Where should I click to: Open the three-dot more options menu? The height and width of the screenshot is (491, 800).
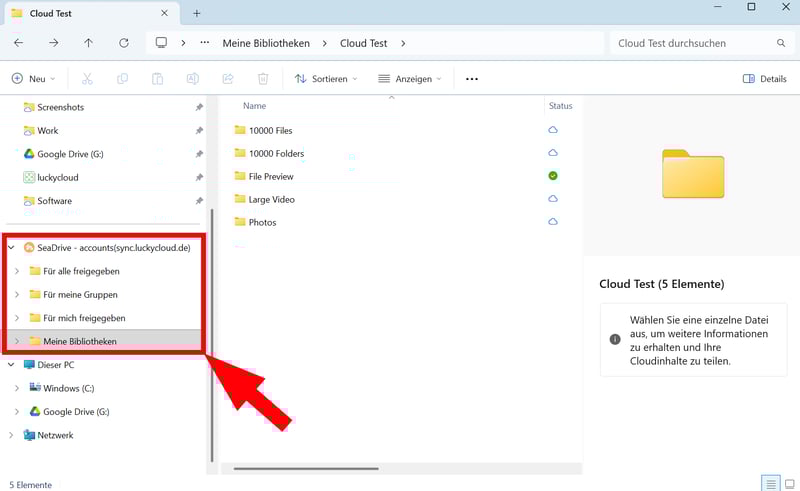point(472,79)
